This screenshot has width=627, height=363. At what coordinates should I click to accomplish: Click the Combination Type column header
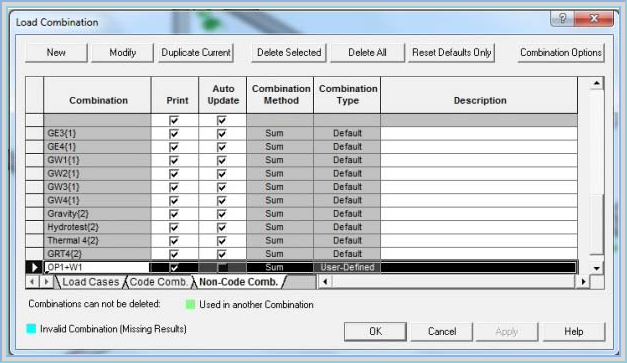[347, 95]
